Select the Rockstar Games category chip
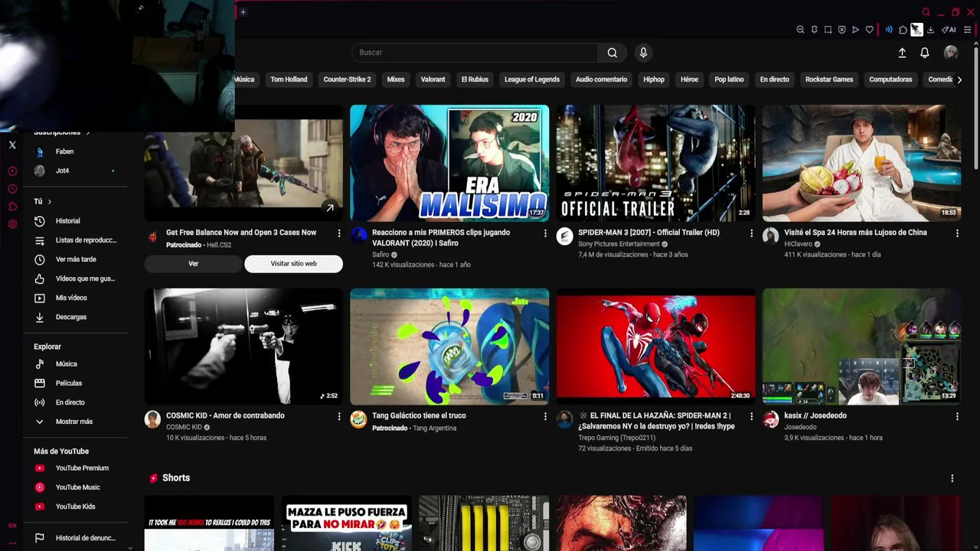 coord(829,80)
